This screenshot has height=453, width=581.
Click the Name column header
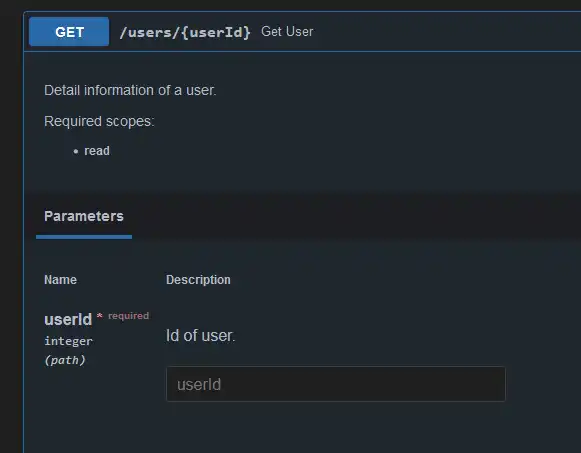coord(60,280)
